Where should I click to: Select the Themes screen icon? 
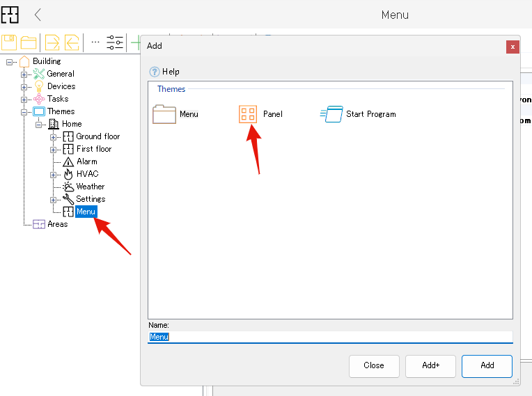click(39, 111)
